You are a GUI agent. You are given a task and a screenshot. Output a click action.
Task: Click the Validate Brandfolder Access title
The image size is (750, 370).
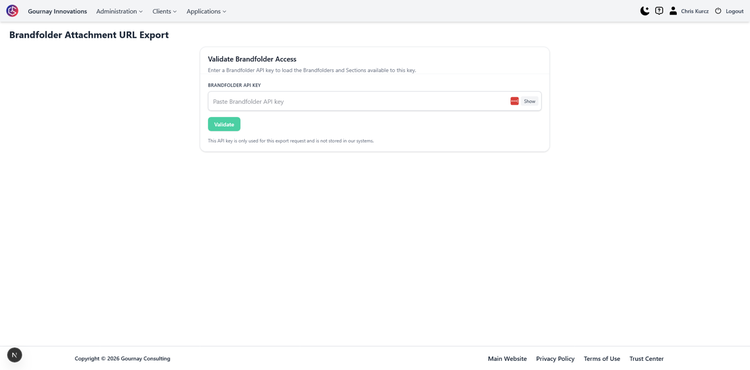tap(252, 59)
